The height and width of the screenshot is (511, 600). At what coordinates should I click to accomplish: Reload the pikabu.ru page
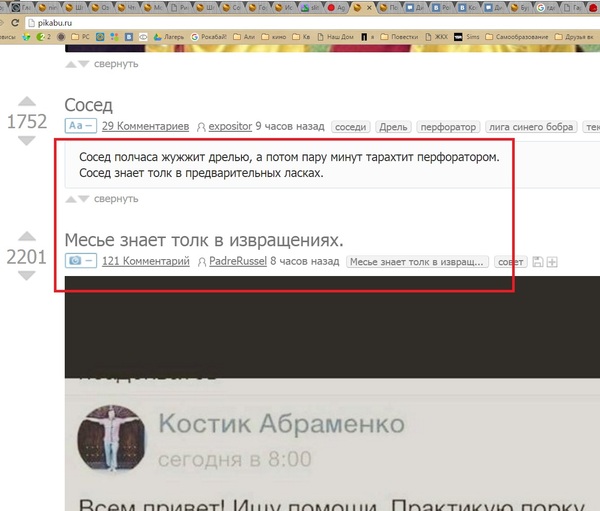[x=15, y=23]
